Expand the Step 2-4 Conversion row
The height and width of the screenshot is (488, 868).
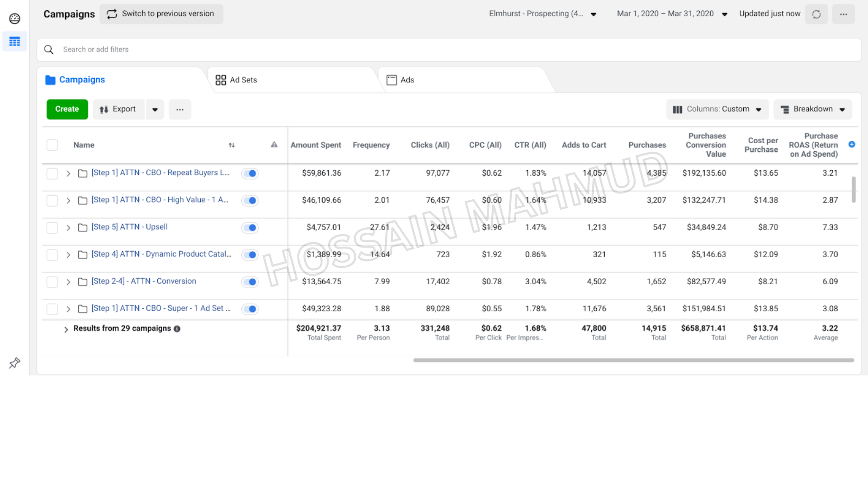pos(68,282)
